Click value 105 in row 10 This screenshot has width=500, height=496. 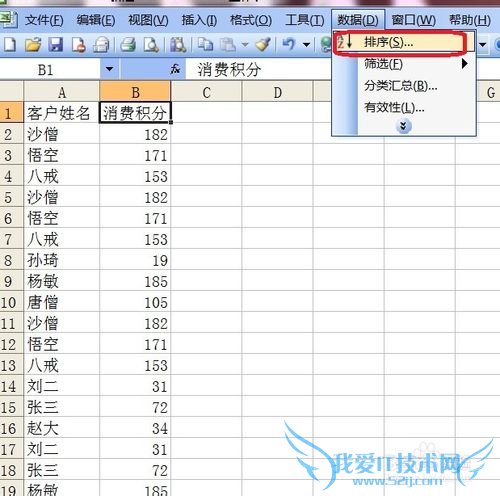click(x=135, y=302)
